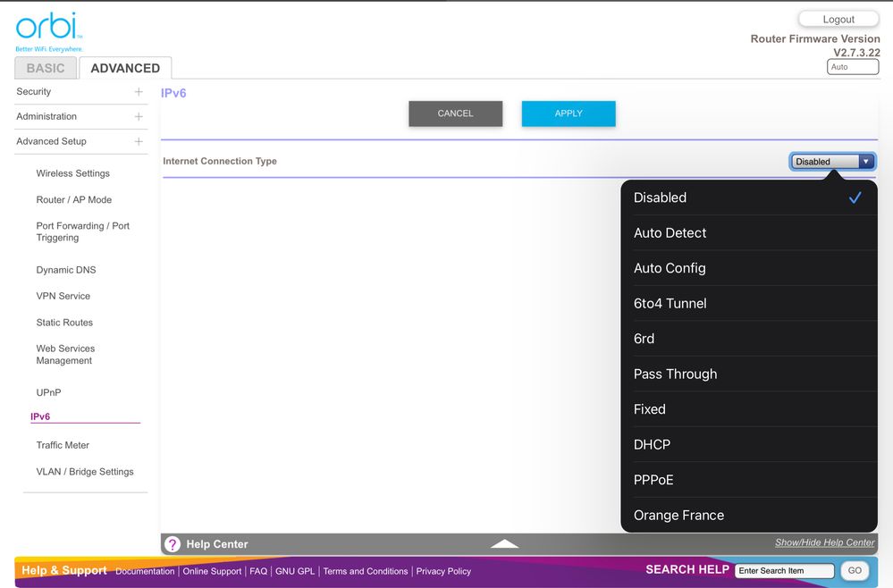Click the Orbi logo
Image resolution: width=893 pixels, height=588 pixels.
46,29
